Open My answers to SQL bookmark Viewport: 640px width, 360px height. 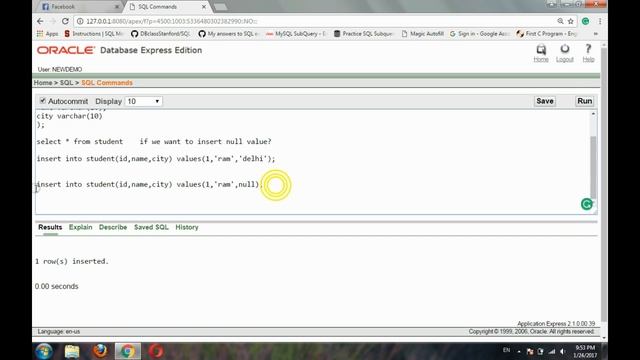[x=228, y=34]
